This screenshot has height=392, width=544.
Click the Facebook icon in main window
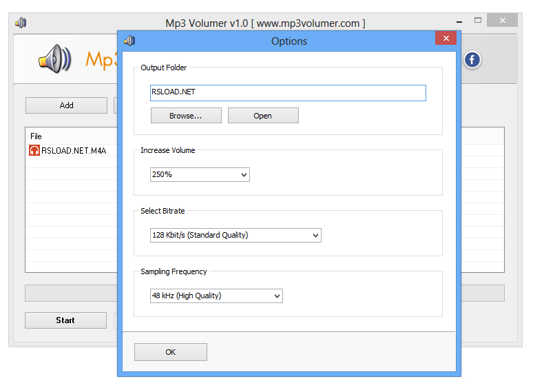click(472, 60)
